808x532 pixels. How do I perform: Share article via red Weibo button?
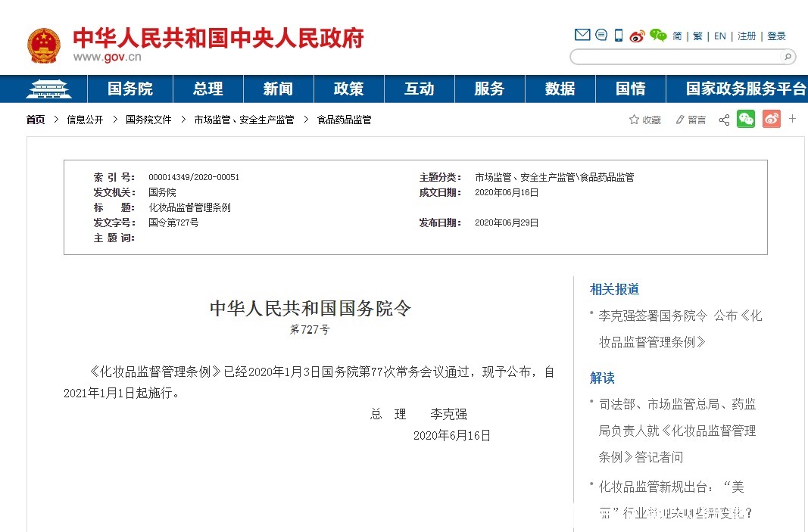772,119
